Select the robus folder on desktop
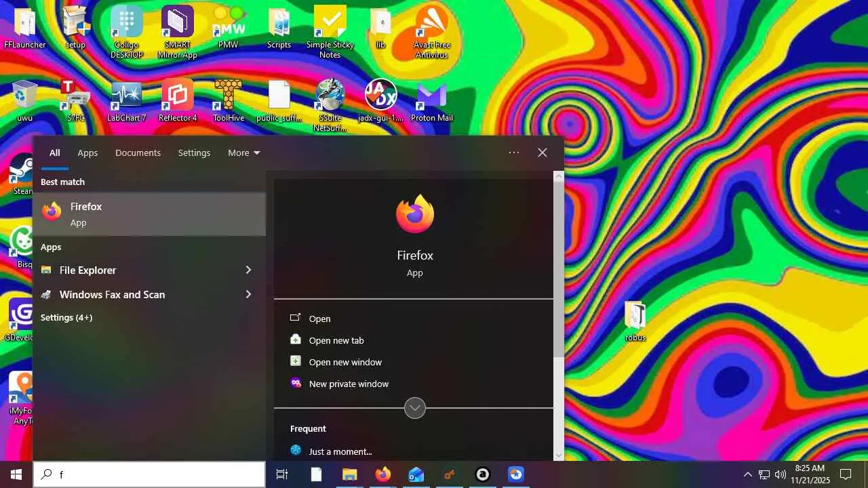The height and width of the screenshot is (488, 868). 635,321
